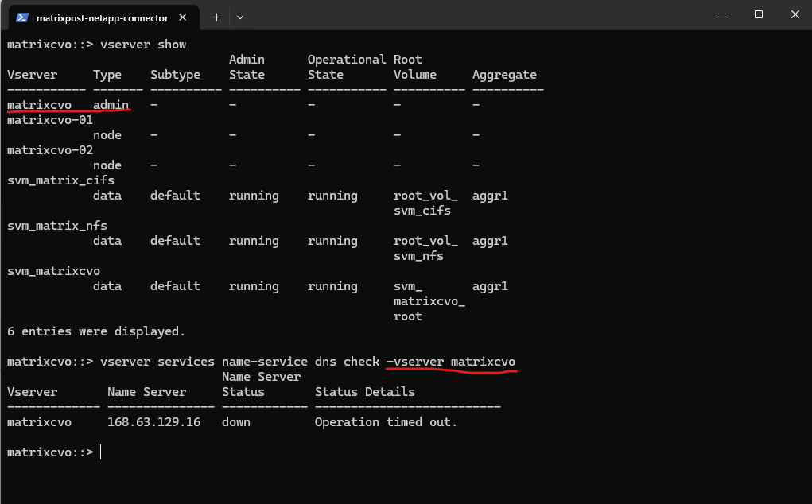Viewport: 812px width, 504px height.
Task: Open a new terminal tab
Action: pos(216,17)
